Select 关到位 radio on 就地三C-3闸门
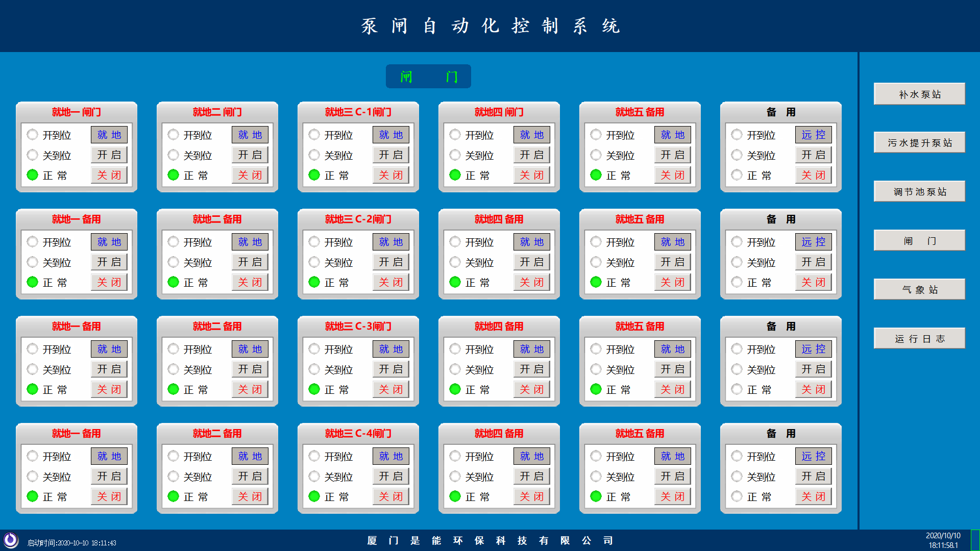 pyautogui.click(x=314, y=369)
